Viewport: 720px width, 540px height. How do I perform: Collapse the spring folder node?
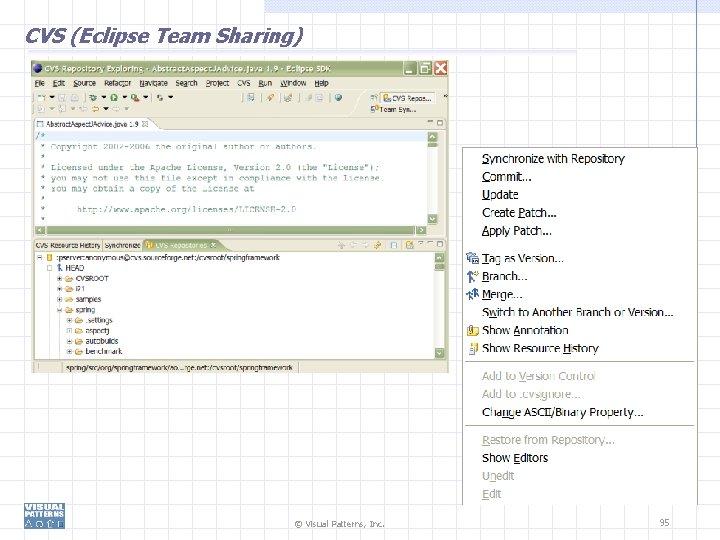point(59,310)
